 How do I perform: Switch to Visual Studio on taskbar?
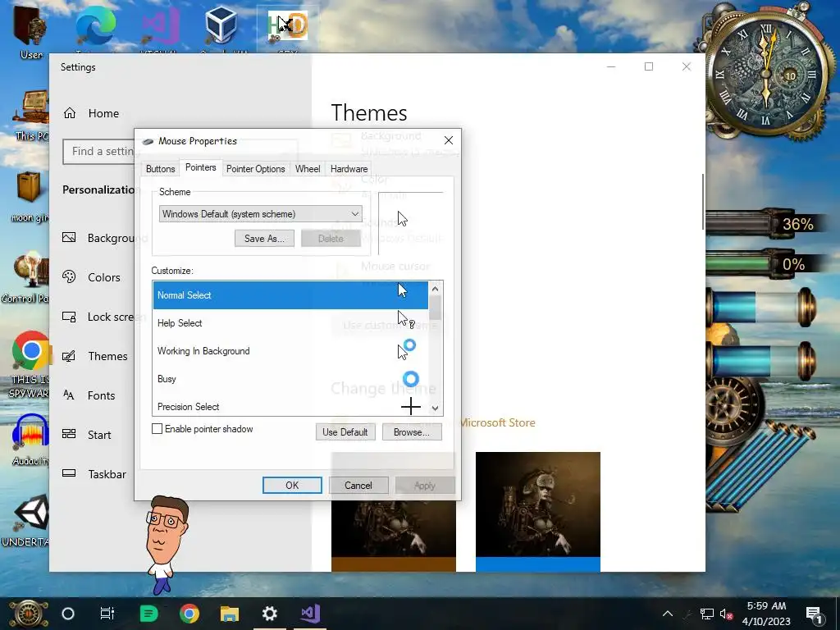point(310,614)
